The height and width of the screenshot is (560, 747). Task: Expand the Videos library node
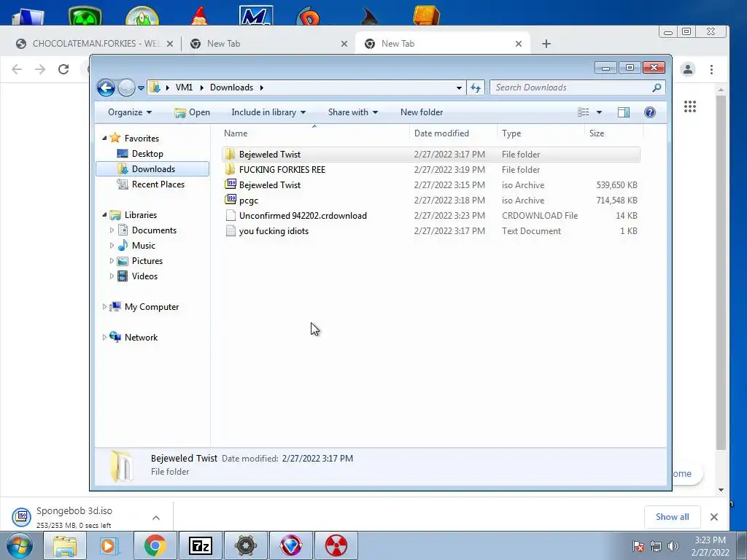point(112,276)
